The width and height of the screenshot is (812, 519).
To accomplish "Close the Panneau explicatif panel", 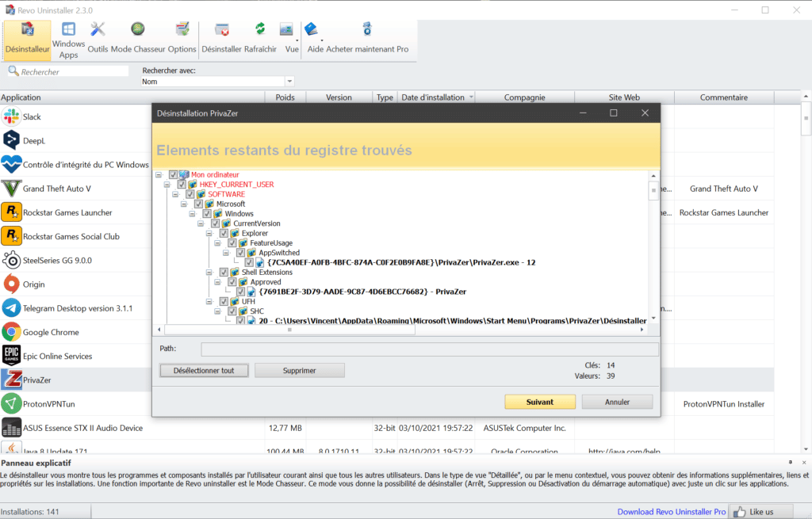I will pos(804,463).
